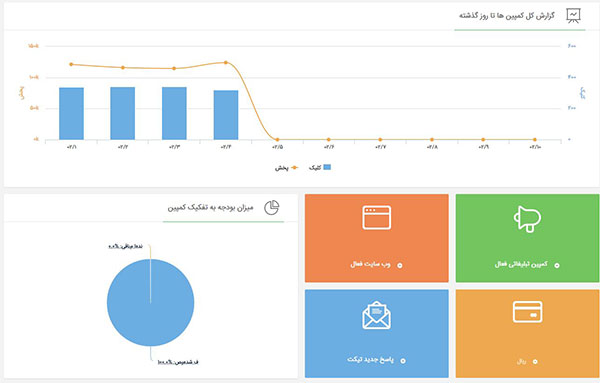Open the پاسخ جدید تیکت tile label

[x=370, y=360]
